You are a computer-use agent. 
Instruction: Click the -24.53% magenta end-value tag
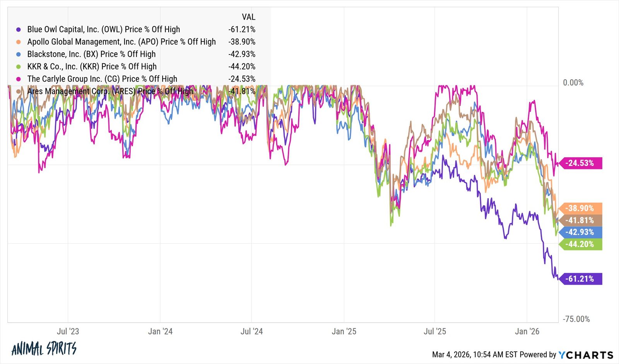(580, 163)
